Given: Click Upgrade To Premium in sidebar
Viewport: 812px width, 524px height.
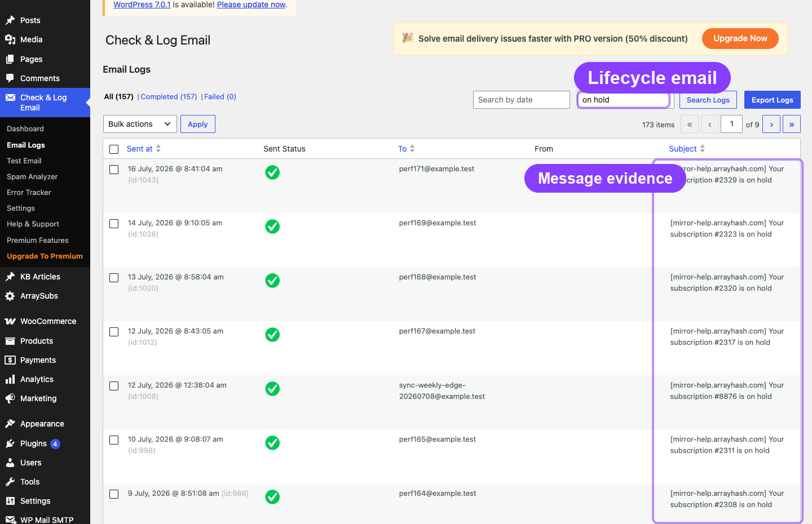Looking at the screenshot, I should coord(45,256).
